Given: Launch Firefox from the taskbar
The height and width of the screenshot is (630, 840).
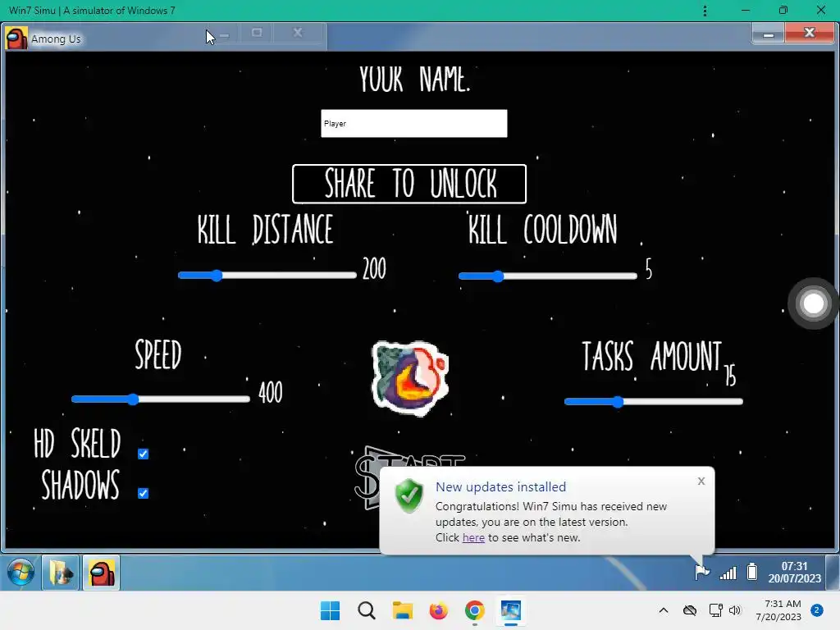Looking at the screenshot, I should click(x=438, y=610).
